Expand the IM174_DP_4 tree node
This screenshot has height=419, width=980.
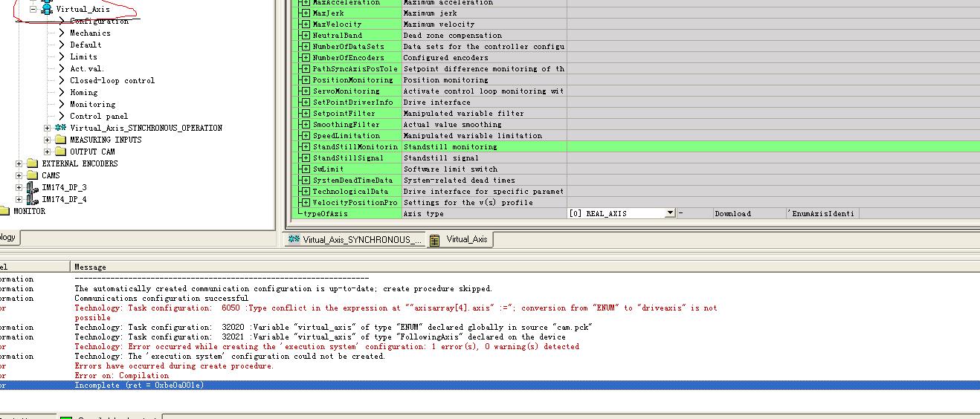click(x=19, y=199)
